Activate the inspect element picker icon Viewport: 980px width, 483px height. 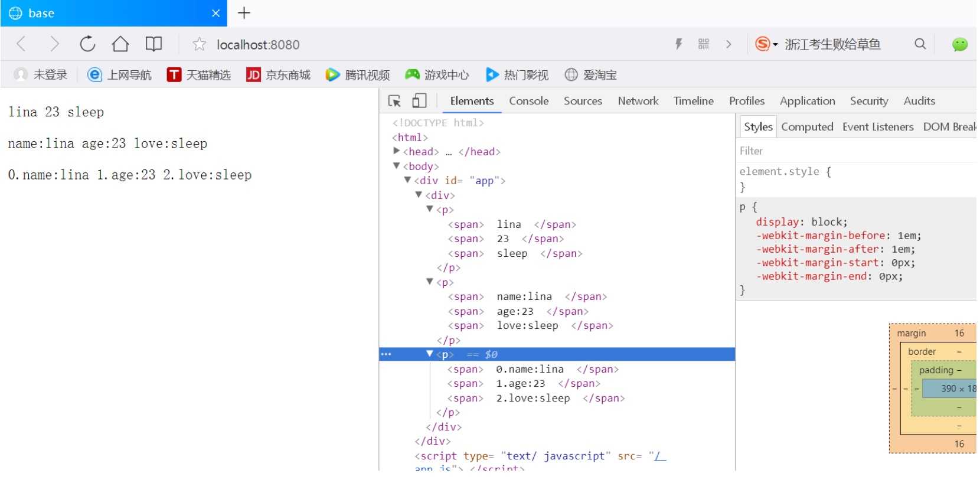point(394,101)
